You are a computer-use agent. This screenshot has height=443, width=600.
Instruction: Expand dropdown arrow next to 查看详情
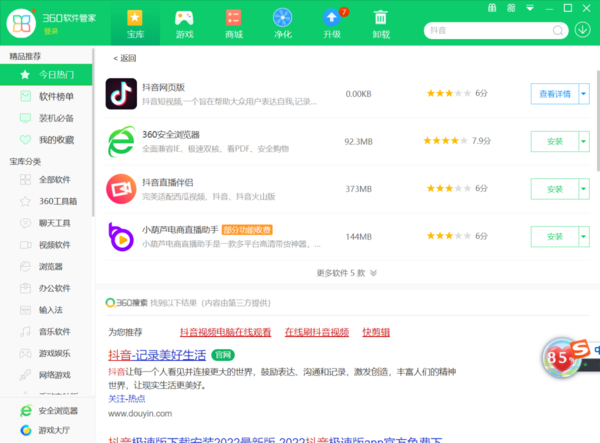(584, 94)
